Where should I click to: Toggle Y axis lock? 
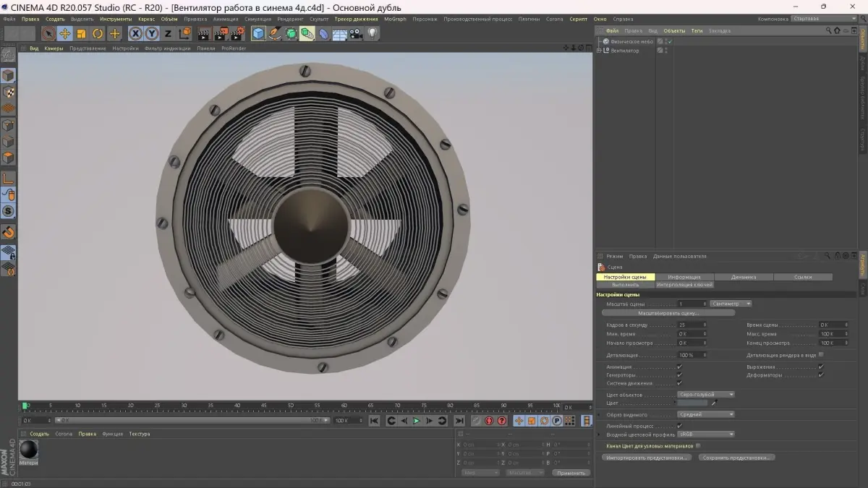[152, 33]
